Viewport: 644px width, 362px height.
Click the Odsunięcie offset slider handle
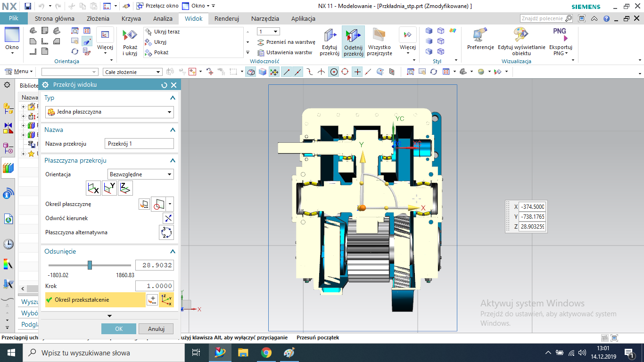90,265
